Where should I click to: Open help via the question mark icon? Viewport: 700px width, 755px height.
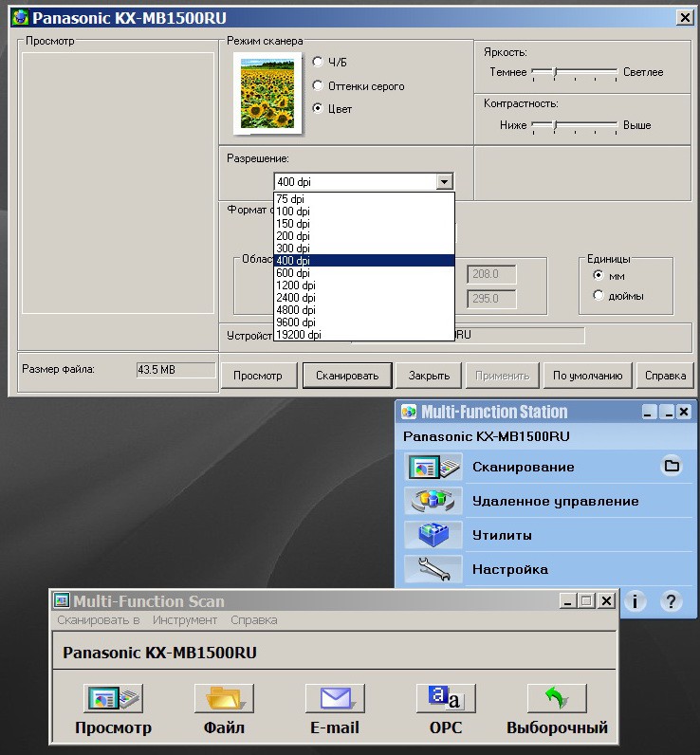point(671,601)
